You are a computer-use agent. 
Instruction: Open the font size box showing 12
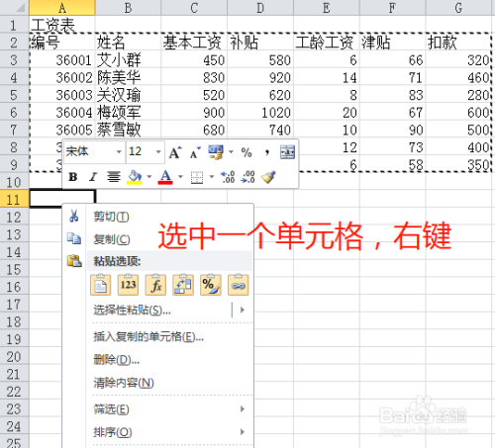tap(145, 152)
